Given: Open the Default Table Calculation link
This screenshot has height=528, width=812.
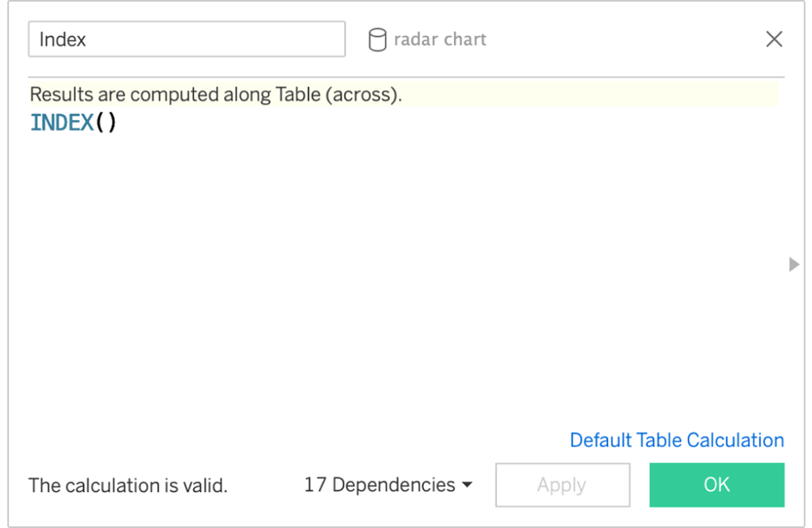Looking at the screenshot, I should [x=676, y=441].
